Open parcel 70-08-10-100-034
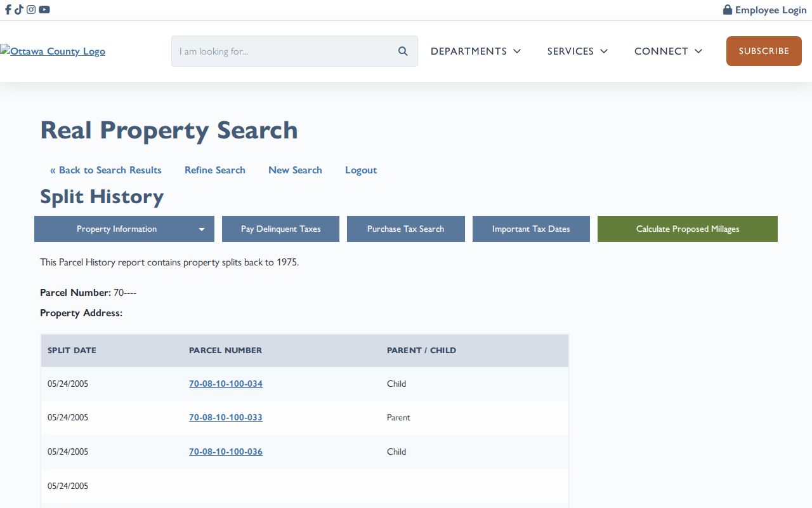The width and height of the screenshot is (812, 508). click(226, 384)
